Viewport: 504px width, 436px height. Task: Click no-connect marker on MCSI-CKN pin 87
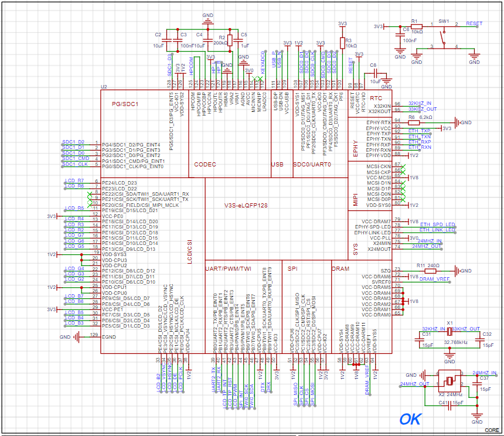pos(403,167)
